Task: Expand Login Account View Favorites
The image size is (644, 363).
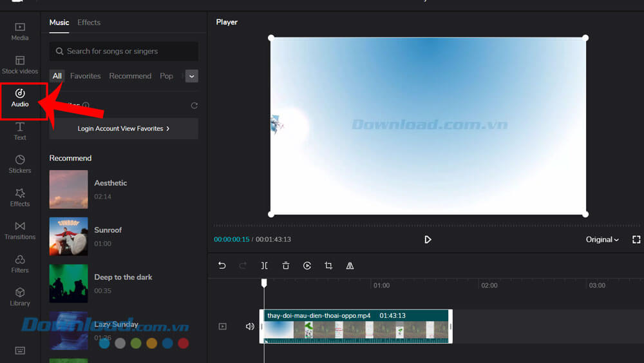Action: click(x=124, y=128)
